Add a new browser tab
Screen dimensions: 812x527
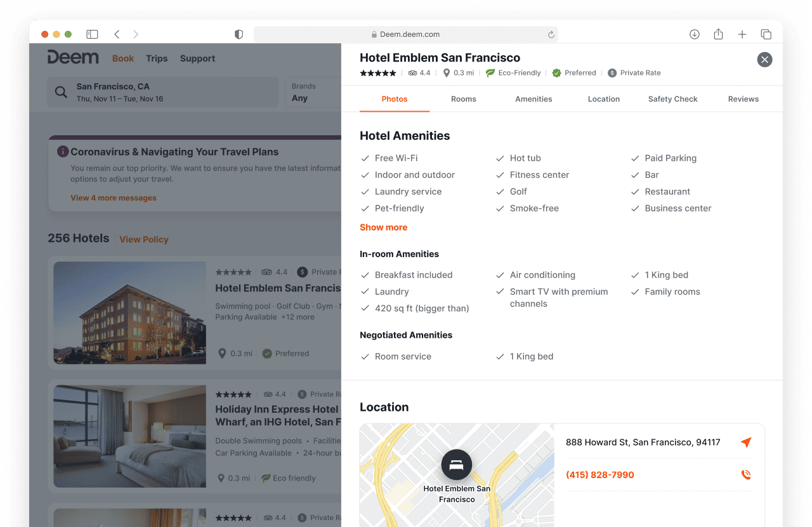742,34
